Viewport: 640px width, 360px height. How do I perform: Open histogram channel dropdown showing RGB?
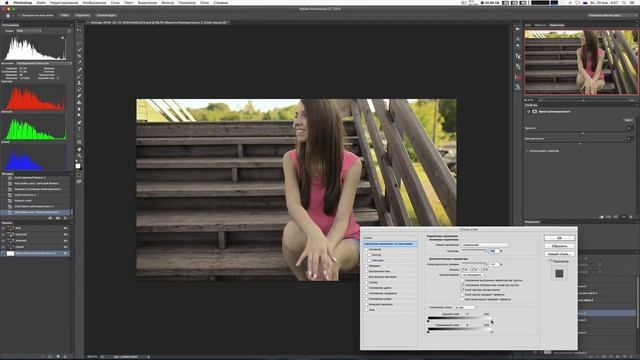[x=29, y=31]
